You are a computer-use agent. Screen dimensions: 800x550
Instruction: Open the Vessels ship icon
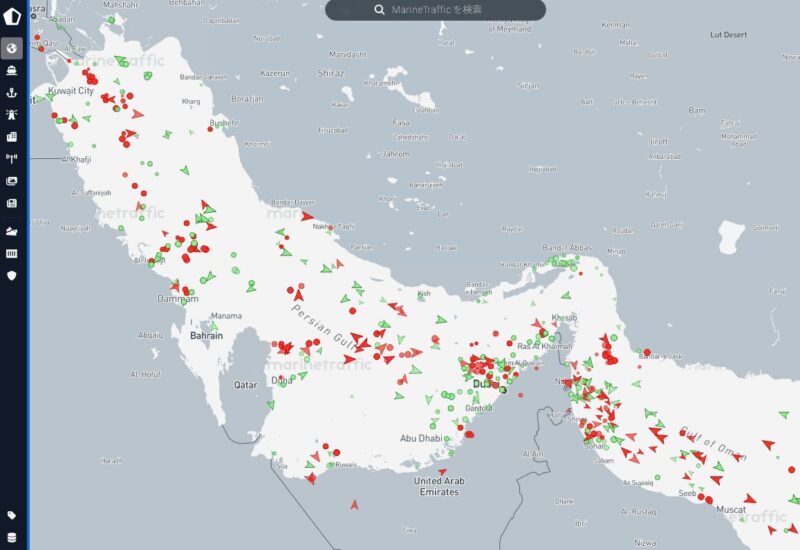pos(13,71)
